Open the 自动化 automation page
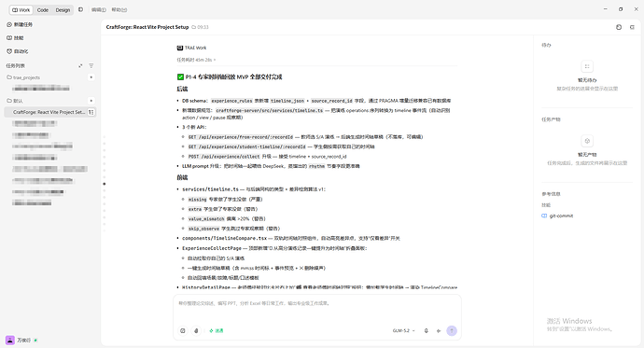This screenshot has width=644, height=348. coord(17,51)
